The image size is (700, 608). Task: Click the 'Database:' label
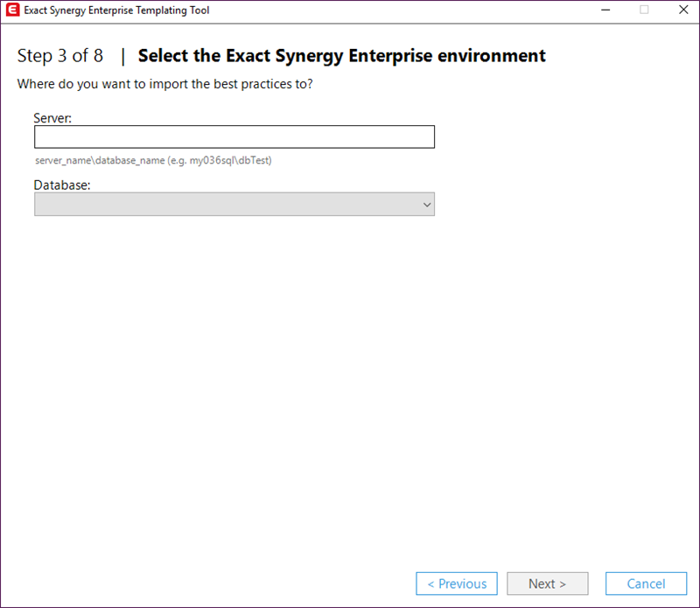[62, 185]
